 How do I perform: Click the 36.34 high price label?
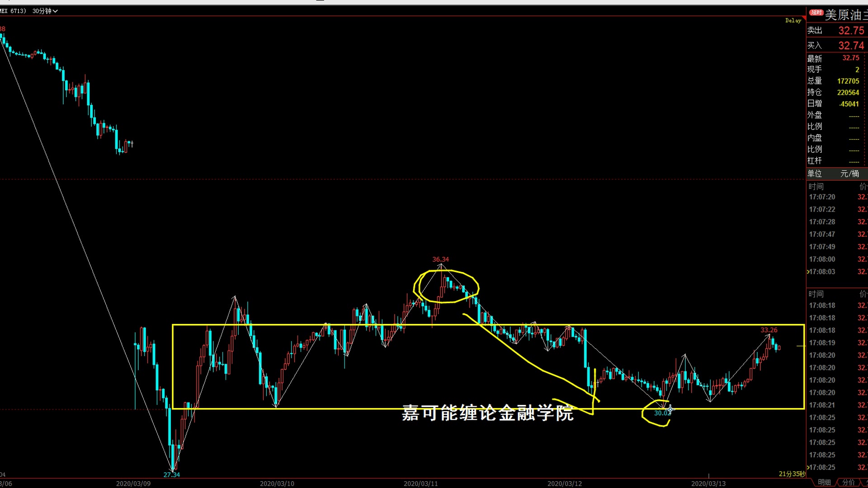[440, 259]
